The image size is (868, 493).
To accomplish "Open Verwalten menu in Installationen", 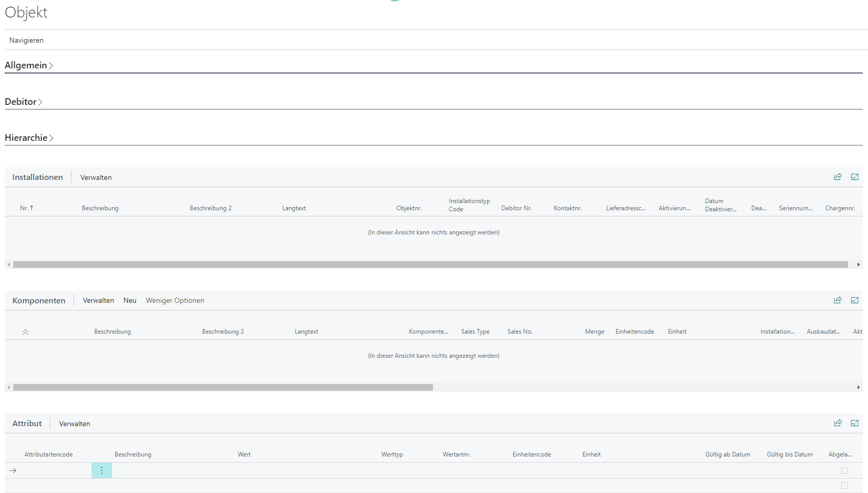I will (x=96, y=177).
